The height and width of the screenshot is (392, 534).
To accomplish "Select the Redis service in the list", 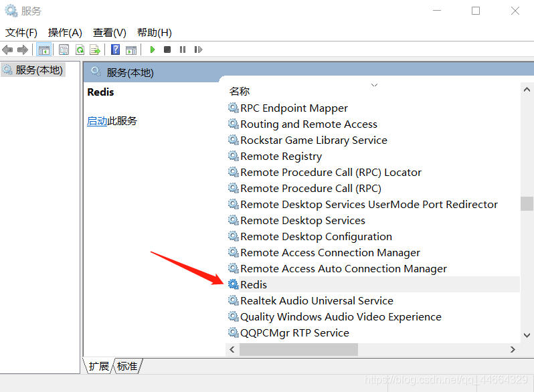I will point(254,284).
